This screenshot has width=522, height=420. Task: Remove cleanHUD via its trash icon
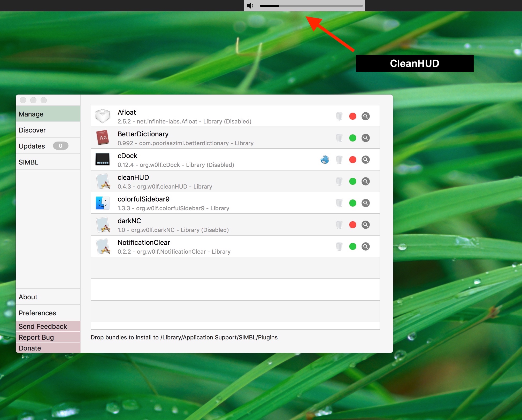(x=339, y=181)
